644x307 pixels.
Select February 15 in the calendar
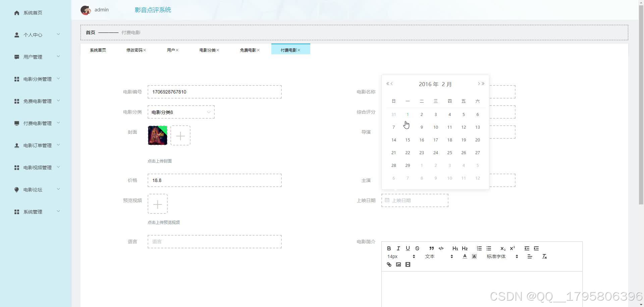click(408, 140)
